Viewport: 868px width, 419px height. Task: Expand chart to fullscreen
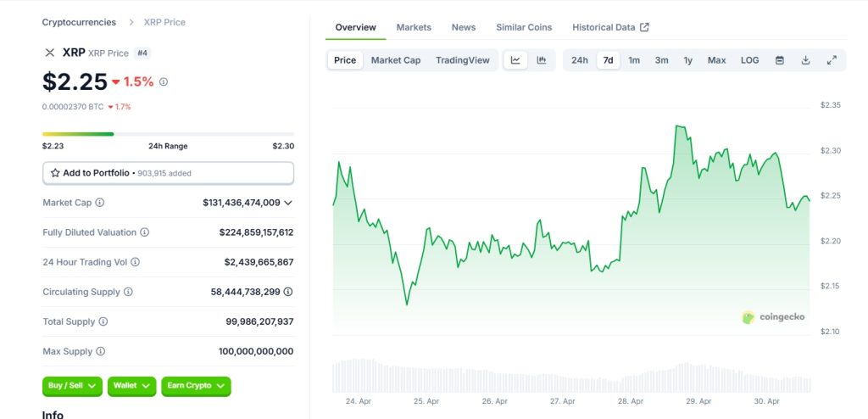point(832,60)
